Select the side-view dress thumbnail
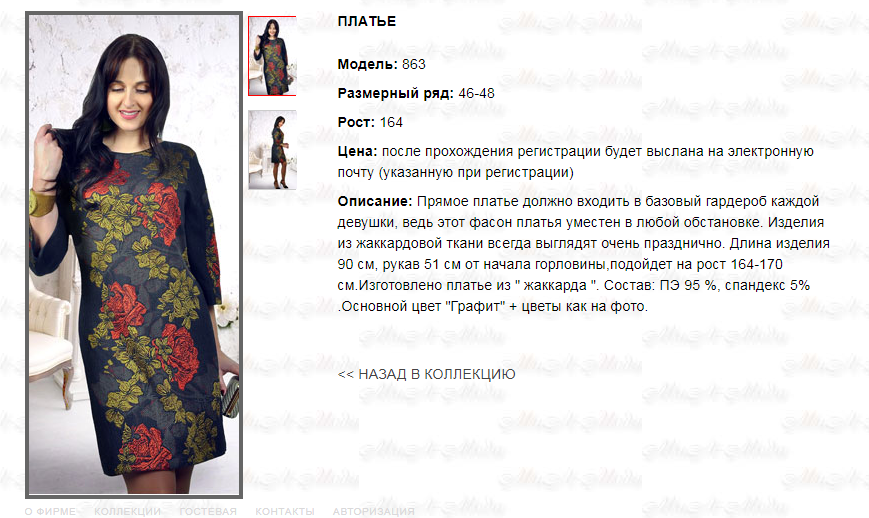This screenshot has height=518, width=869. [x=272, y=150]
